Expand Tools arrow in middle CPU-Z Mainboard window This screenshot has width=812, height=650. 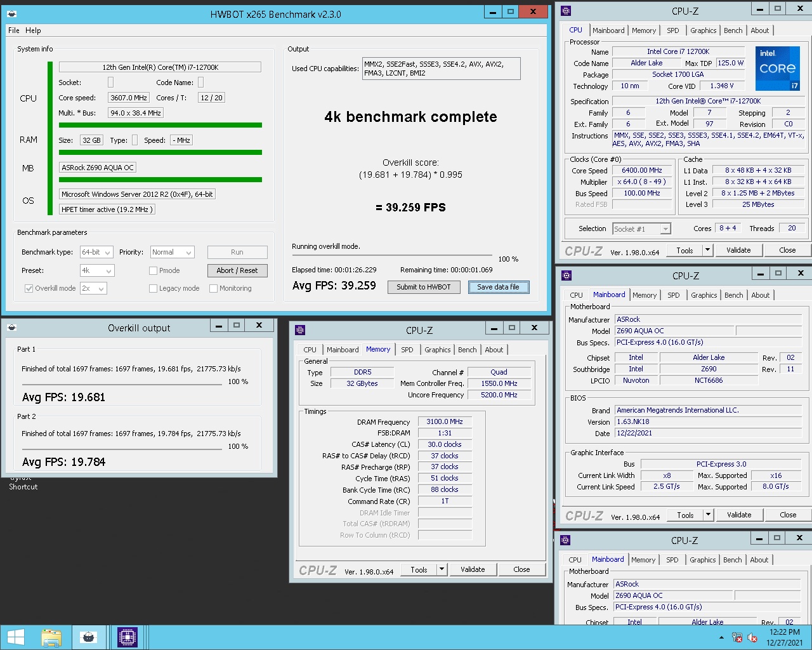(708, 515)
